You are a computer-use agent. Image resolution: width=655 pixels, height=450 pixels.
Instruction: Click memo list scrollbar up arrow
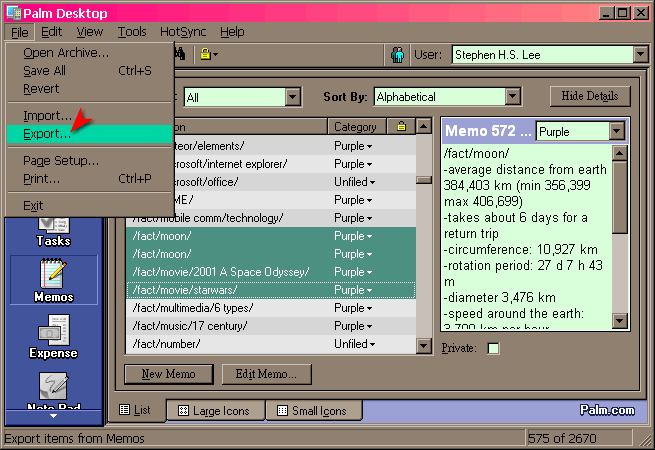click(x=424, y=126)
